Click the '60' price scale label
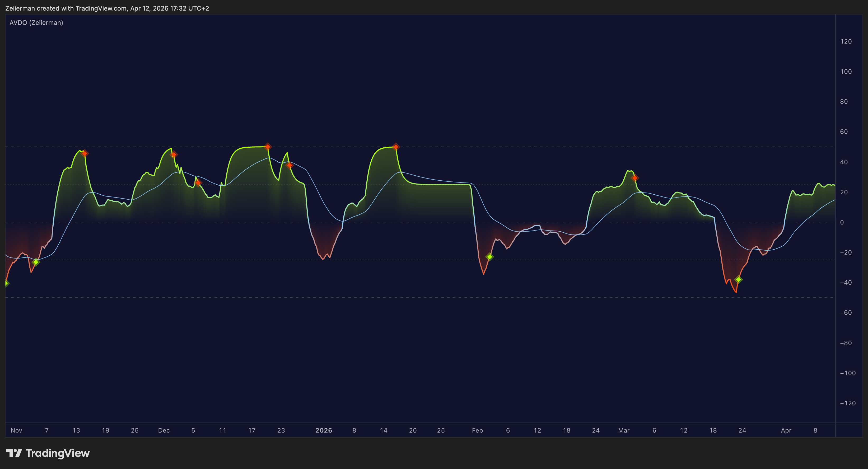Screen dimensions: 868x469 pyautogui.click(x=844, y=132)
